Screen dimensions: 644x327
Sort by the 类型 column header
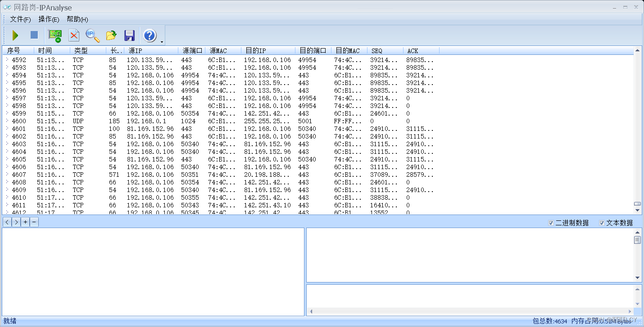coord(88,50)
